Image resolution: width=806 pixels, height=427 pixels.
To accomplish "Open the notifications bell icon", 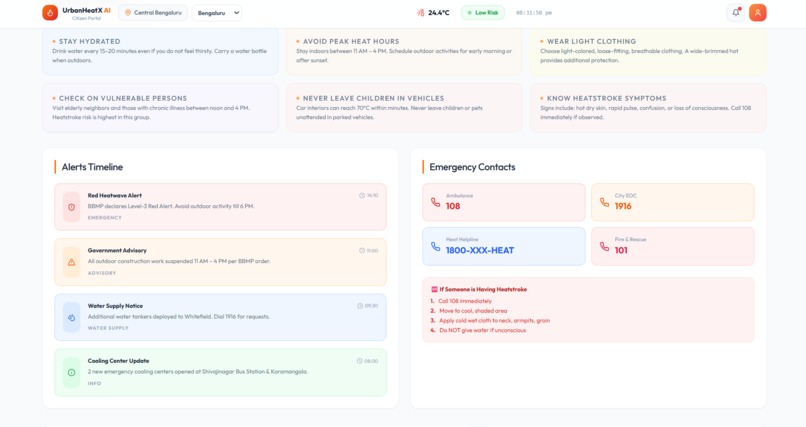I will click(x=736, y=13).
